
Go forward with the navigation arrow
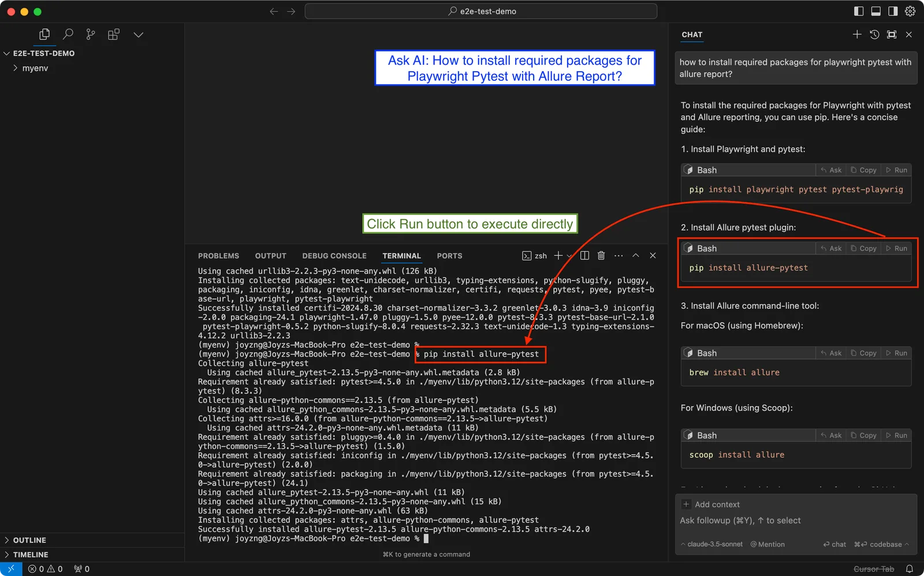[291, 12]
